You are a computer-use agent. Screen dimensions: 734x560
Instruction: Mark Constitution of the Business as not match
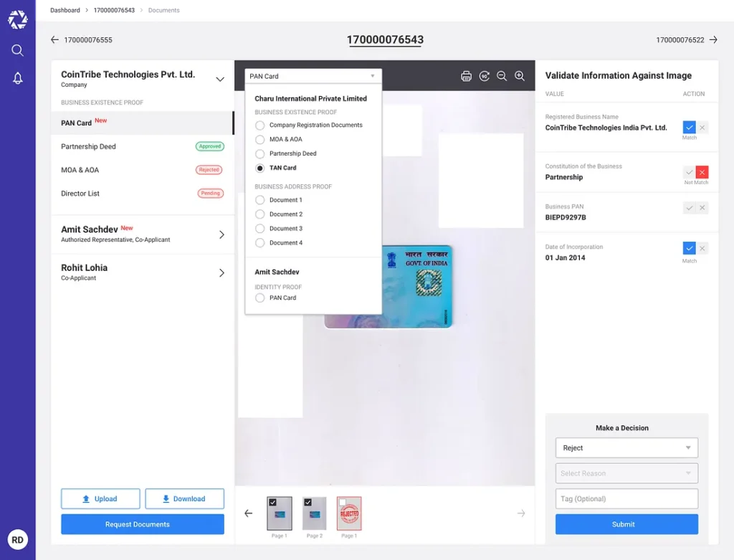[702, 172]
